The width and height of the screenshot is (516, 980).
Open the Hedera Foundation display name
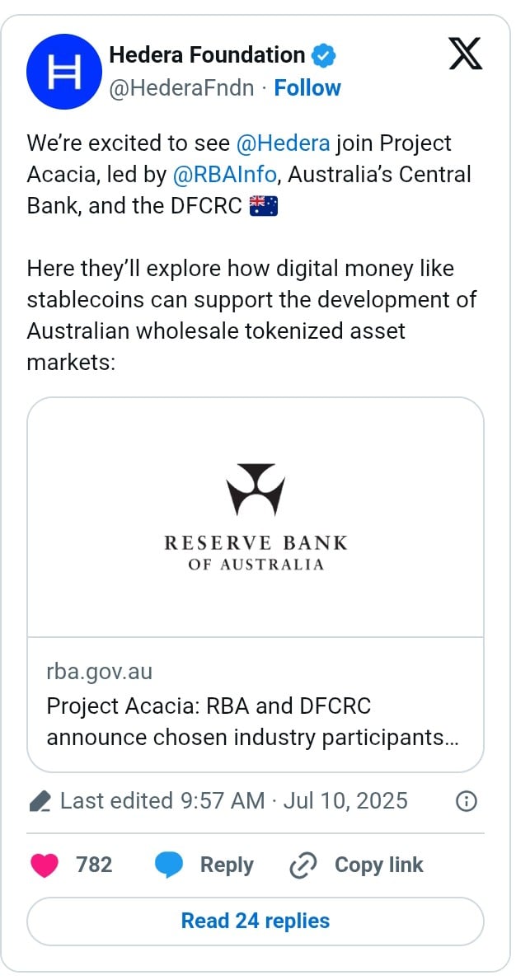point(207,55)
